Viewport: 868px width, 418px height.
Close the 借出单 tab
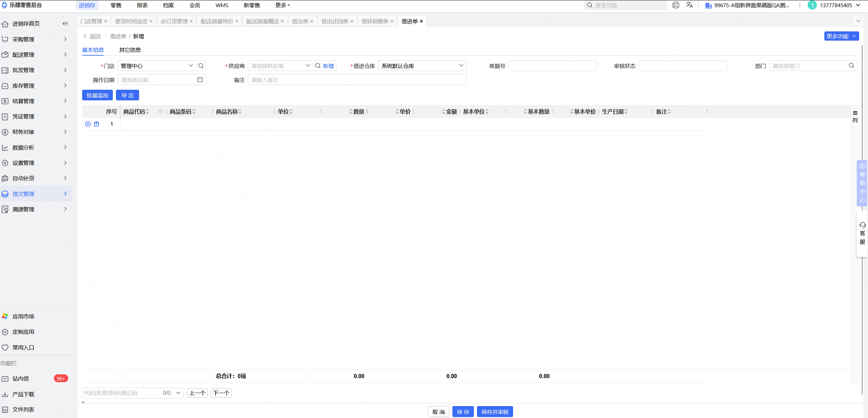tap(312, 21)
